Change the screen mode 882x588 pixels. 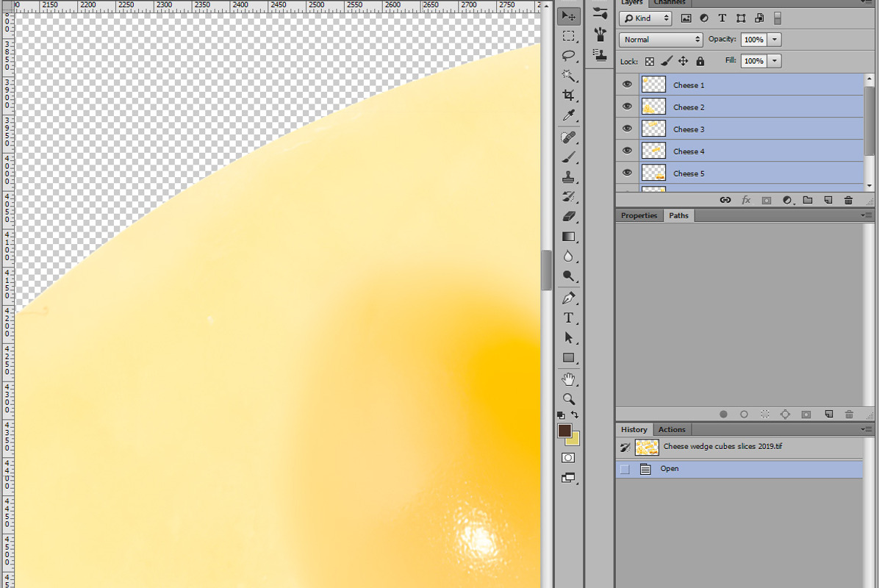click(x=568, y=478)
